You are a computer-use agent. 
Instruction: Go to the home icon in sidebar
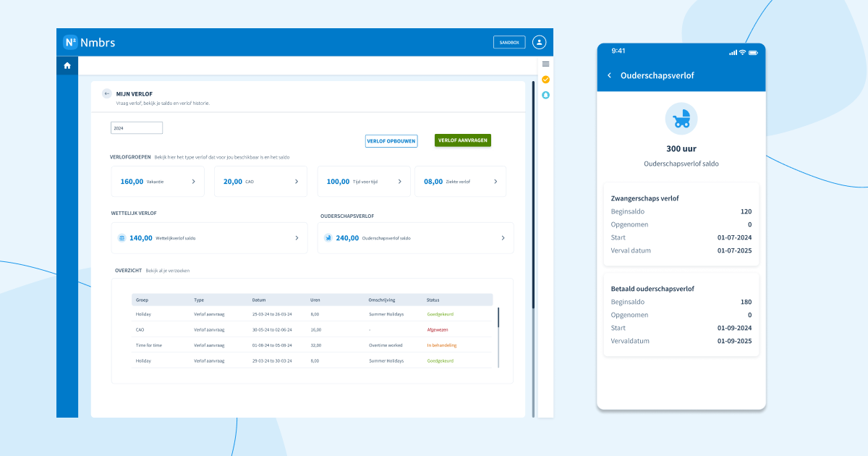67,65
